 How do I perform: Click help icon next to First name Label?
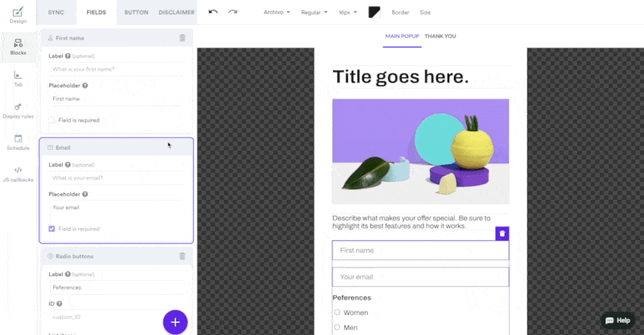(68, 56)
